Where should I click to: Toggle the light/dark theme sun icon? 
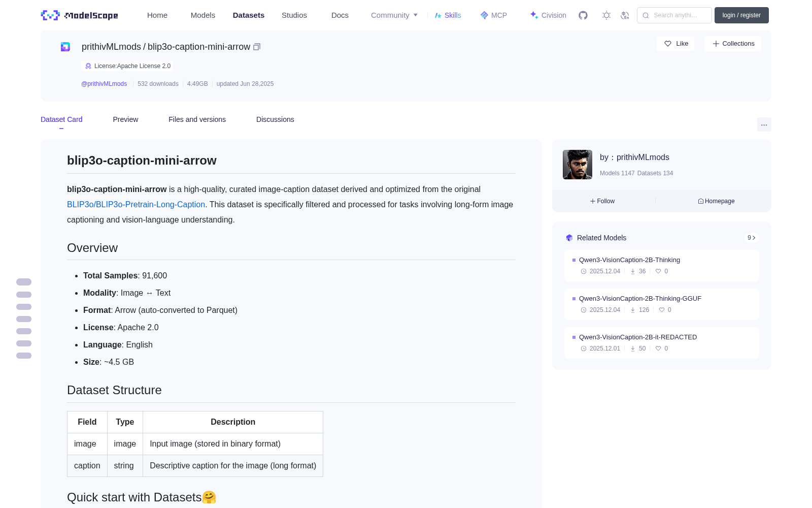coord(606,15)
